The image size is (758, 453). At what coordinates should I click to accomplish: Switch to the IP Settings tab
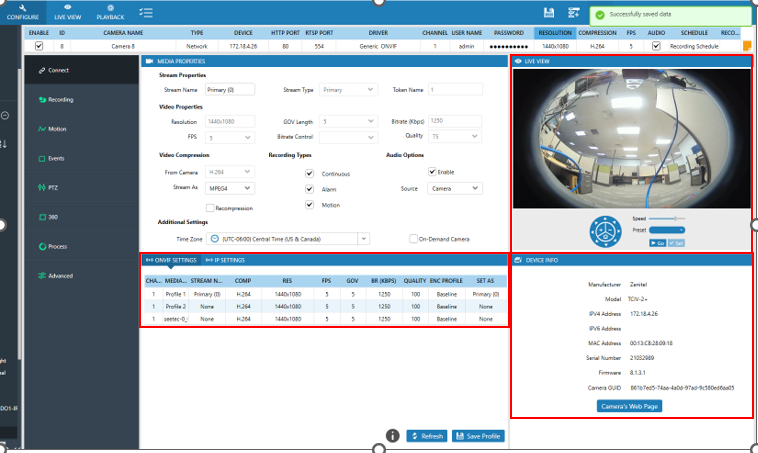[x=224, y=260]
